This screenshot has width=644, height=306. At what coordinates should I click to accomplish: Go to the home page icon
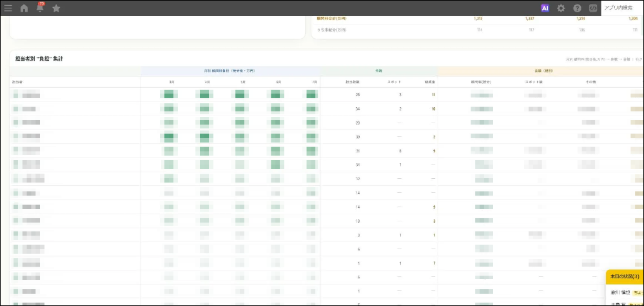pos(24,8)
